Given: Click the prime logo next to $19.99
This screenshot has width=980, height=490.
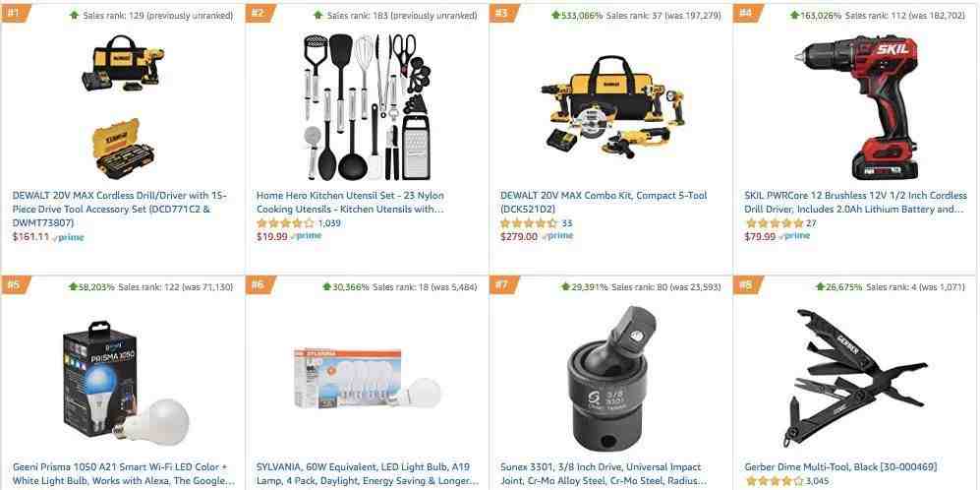Looking at the screenshot, I should coord(307,236).
